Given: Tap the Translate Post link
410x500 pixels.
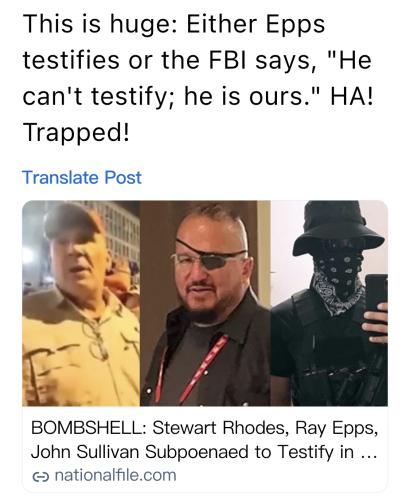Looking at the screenshot, I should [x=82, y=177].
